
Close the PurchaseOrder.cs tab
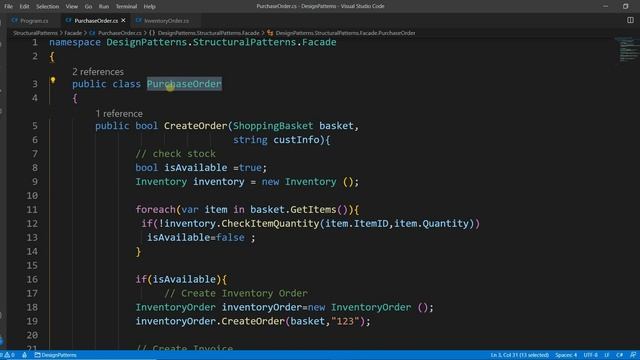tap(123, 20)
